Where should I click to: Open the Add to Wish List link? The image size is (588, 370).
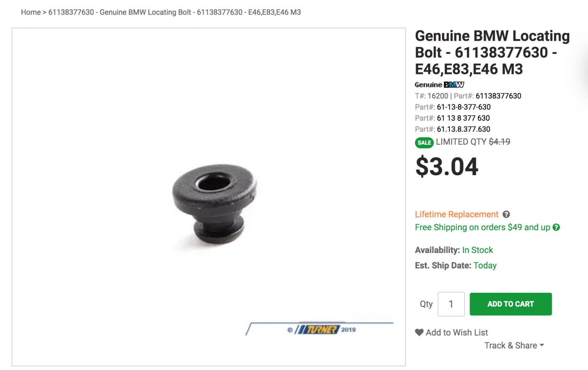click(x=457, y=332)
